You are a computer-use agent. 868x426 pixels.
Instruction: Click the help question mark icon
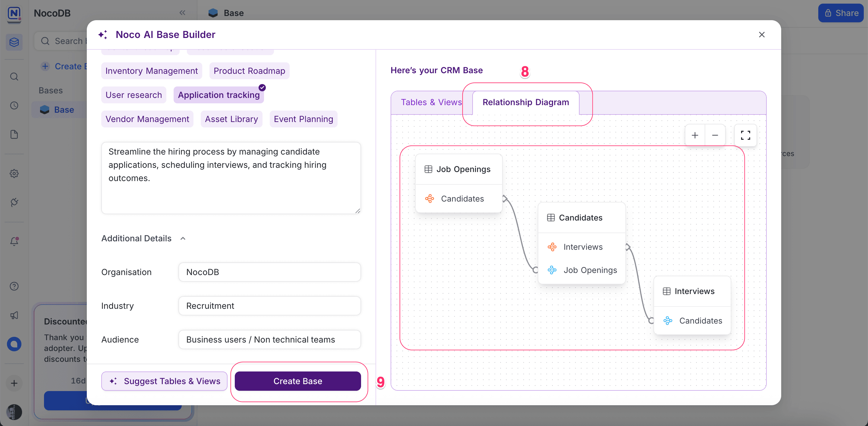(14, 286)
